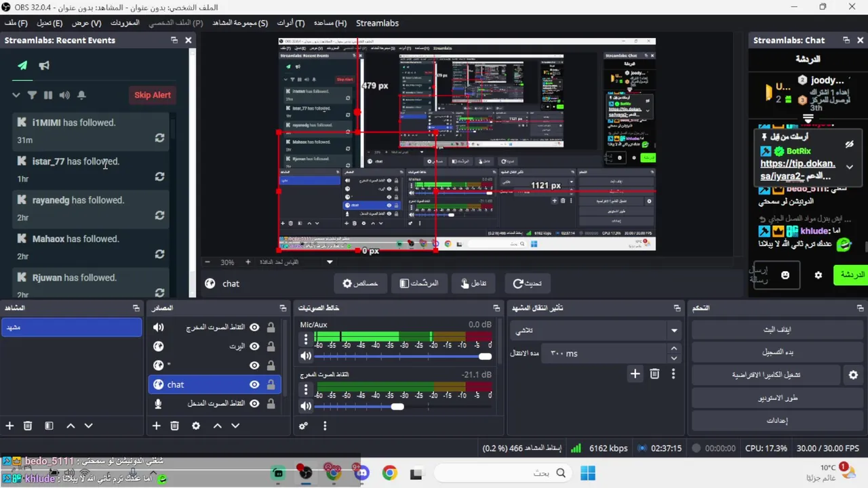The width and height of the screenshot is (868, 488).
Task: Toggle visibility of the chat source
Action: point(254,384)
